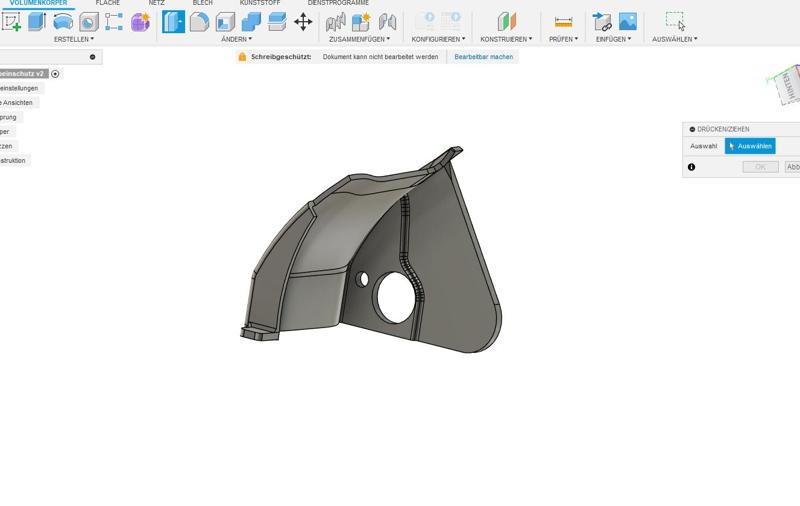Activate the Move/Copy arrows icon
Viewport: 800px width, 506px height.
tap(303, 22)
